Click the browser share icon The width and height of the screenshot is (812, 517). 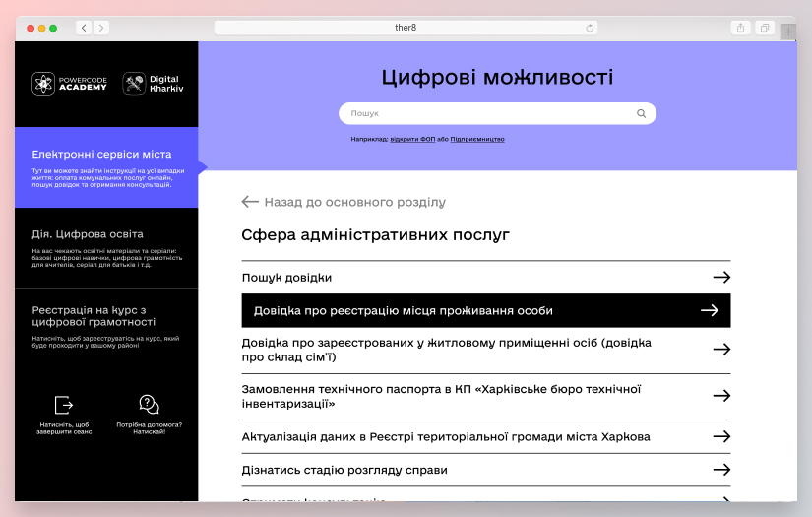tap(740, 28)
